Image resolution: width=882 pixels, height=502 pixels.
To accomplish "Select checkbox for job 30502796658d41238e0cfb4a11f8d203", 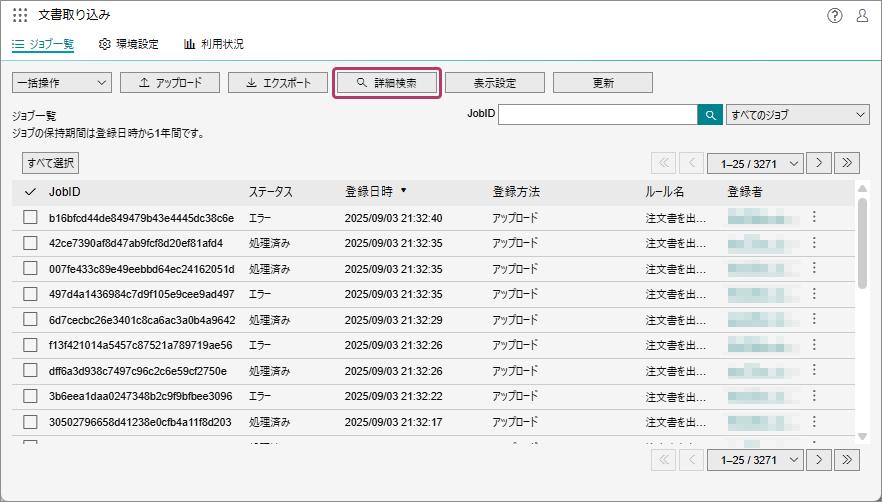I will point(30,422).
